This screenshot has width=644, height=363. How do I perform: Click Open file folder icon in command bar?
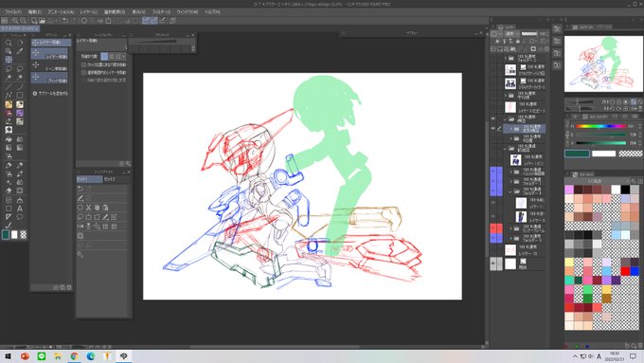[x=42, y=21]
